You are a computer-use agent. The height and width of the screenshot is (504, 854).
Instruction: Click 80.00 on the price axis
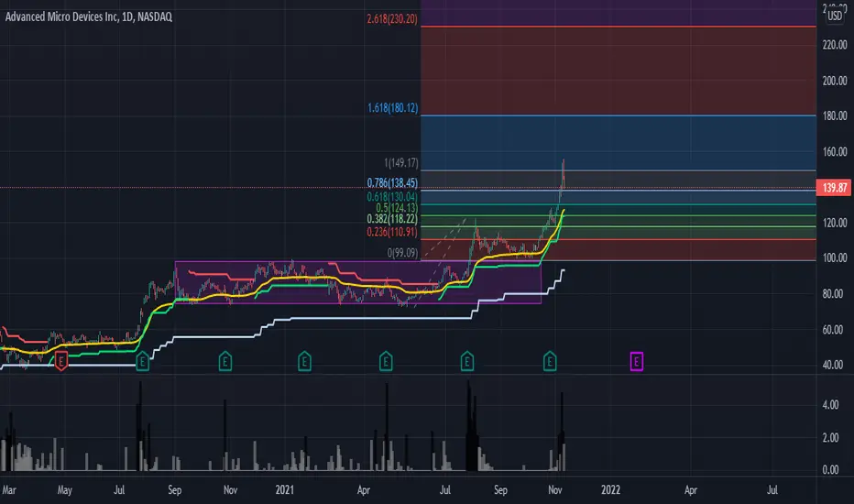[x=833, y=293]
